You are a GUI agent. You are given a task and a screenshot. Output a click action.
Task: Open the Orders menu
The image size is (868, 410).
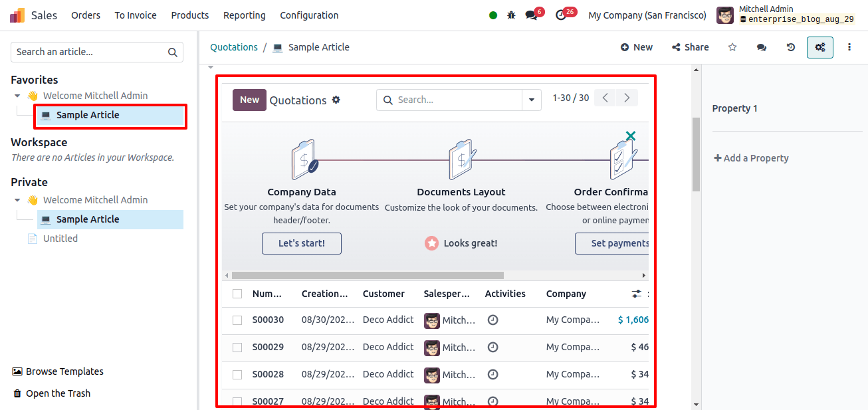86,15
